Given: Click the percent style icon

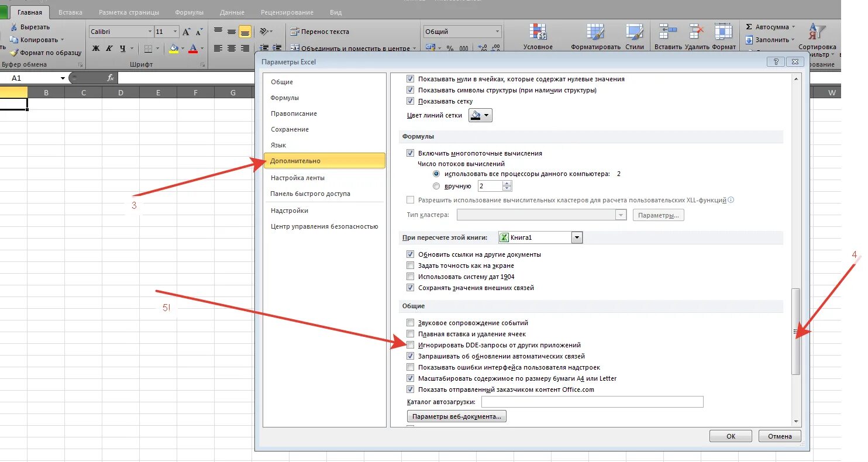Looking at the screenshot, I should point(450,49).
